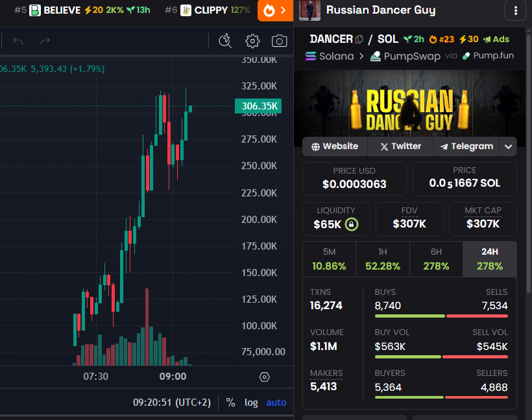The height and width of the screenshot is (420, 532).
Task: Click the buyers versus sellers ratio bar
Action: (441, 397)
